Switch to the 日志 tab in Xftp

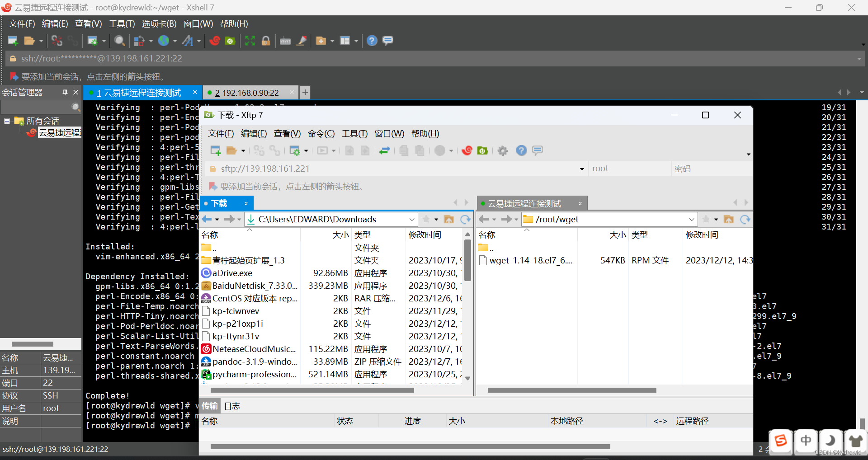point(231,405)
